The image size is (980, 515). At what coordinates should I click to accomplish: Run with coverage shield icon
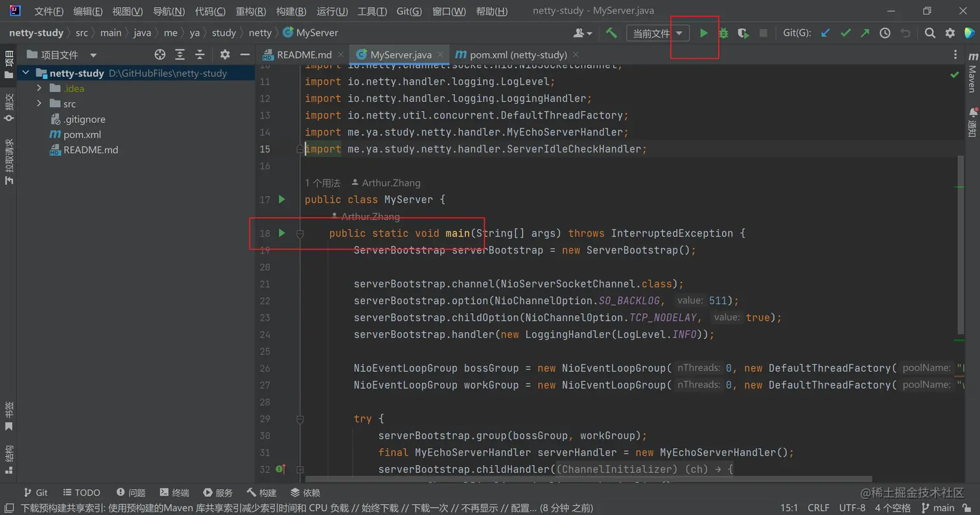[743, 33]
